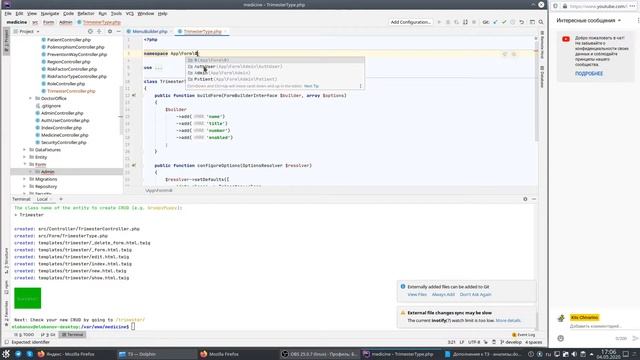Open the develop git branch widget
The width and height of the screenshot is (640, 360).
click(511, 342)
